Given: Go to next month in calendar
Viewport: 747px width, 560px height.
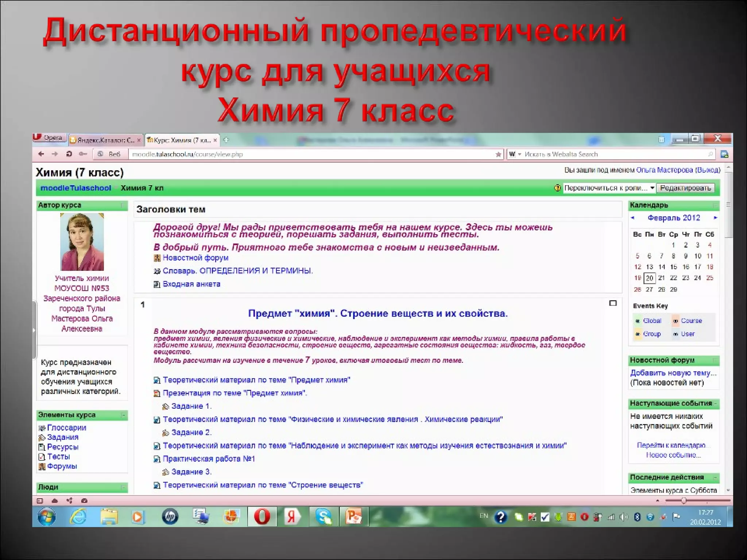Looking at the screenshot, I should pos(715,218).
